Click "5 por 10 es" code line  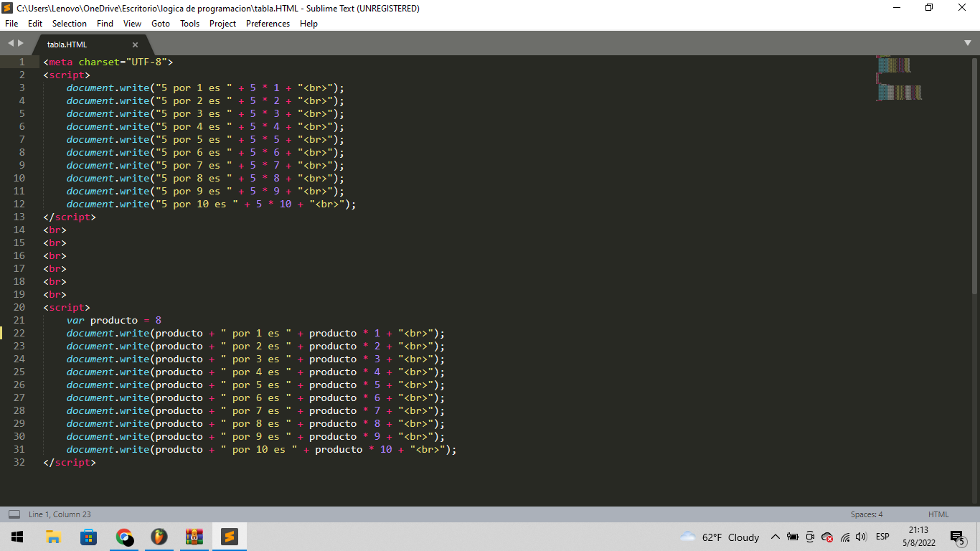click(211, 204)
